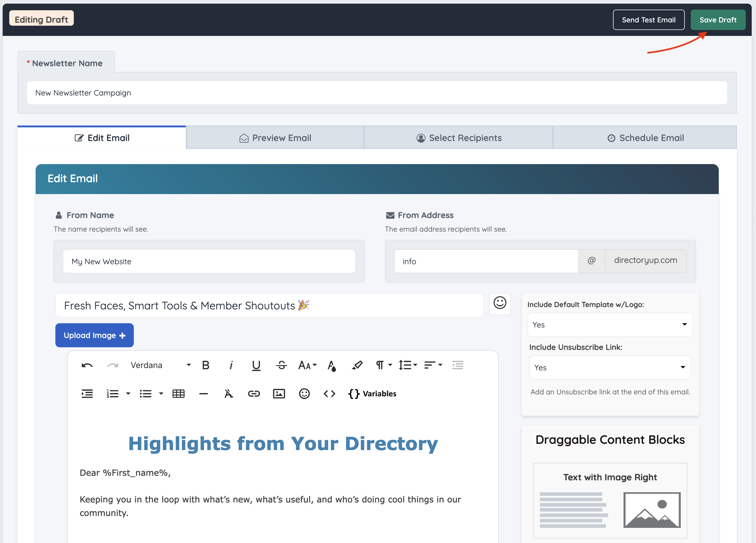The height and width of the screenshot is (543, 756).
Task: Expand Include Unsubscribe Link dropdown
Action: [x=610, y=367]
